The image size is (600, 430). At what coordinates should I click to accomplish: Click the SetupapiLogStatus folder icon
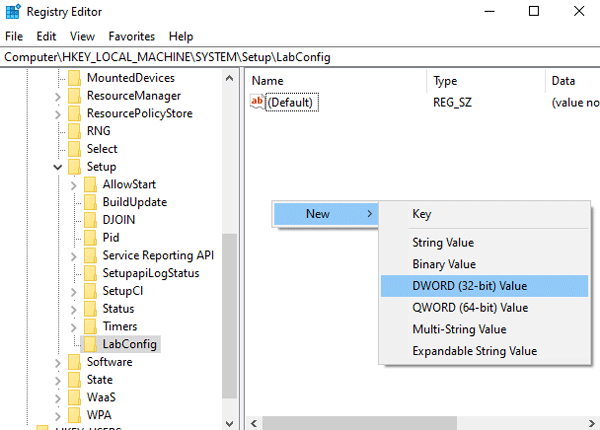tap(90, 273)
